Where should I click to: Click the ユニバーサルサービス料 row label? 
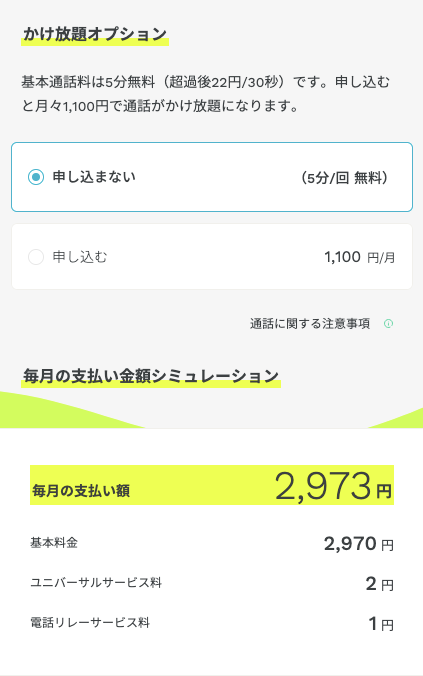96,582
